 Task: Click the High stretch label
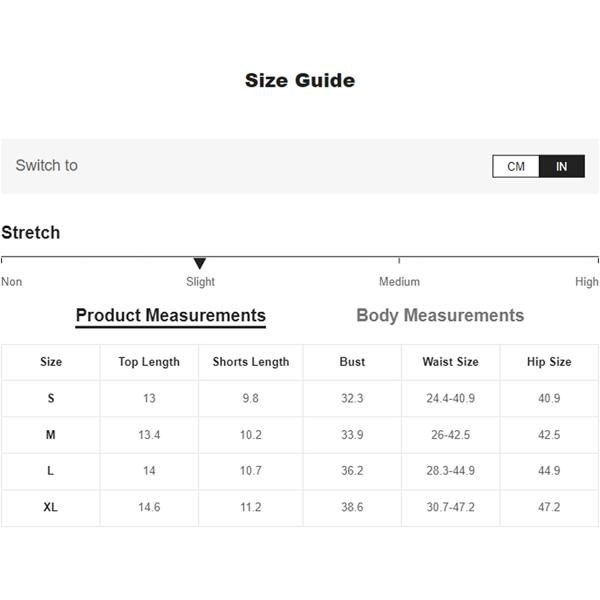(587, 282)
